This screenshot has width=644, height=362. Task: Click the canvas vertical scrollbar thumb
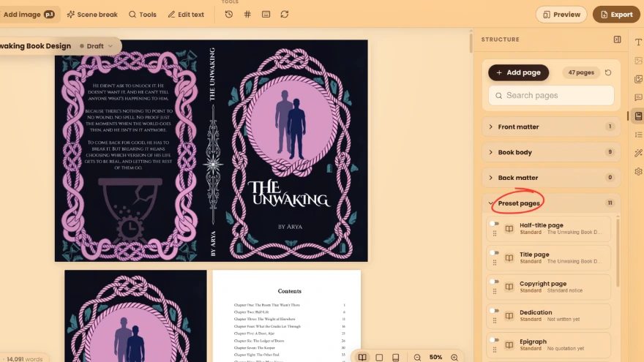click(471, 42)
